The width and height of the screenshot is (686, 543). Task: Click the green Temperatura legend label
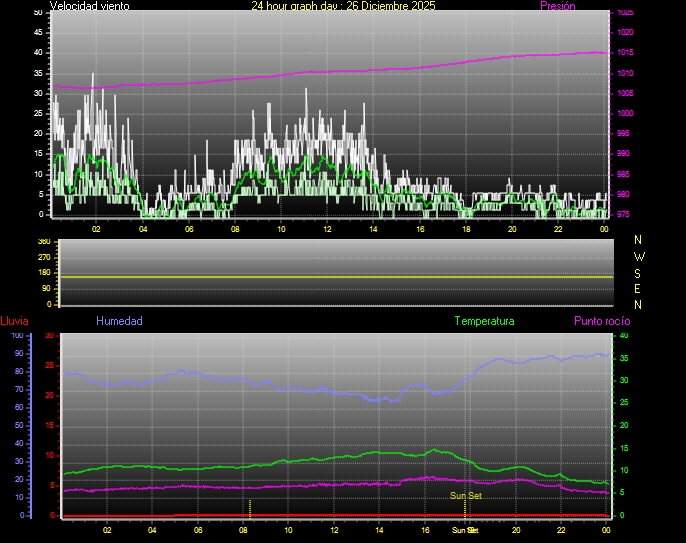click(x=484, y=321)
